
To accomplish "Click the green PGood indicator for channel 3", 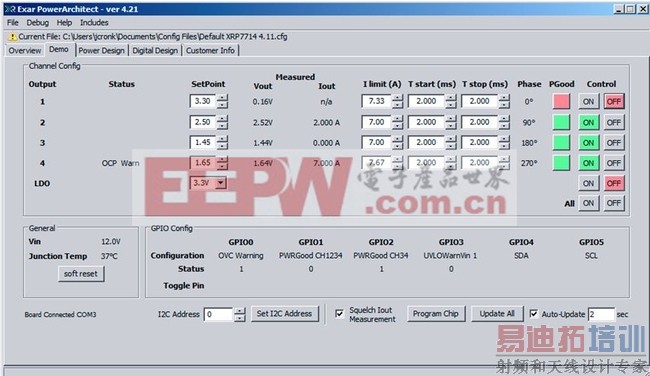I will (x=561, y=143).
